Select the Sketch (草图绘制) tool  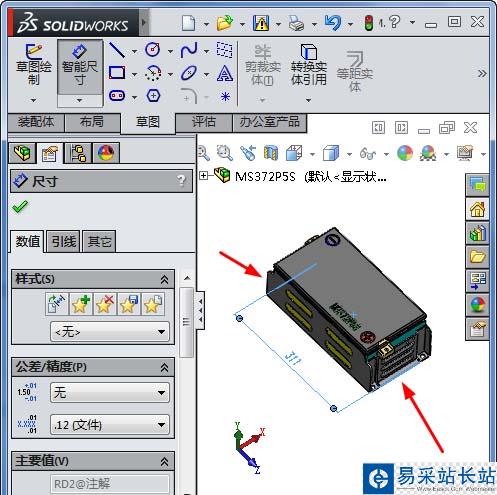point(33,65)
